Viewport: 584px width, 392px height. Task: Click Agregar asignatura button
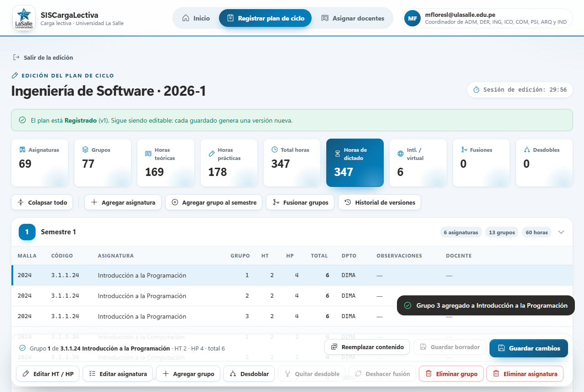point(123,202)
